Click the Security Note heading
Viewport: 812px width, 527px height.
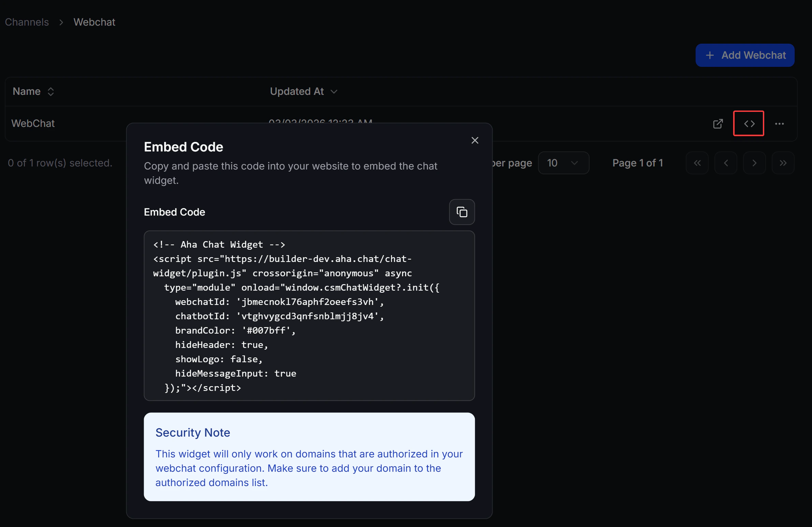(x=193, y=432)
